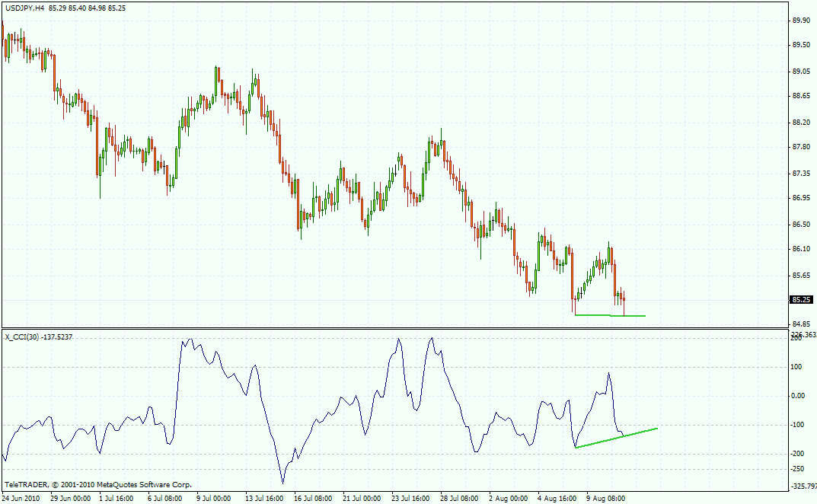Click the last candlestick on the price chart
Screen dimensions: 817x504
[x=624, y=301]
